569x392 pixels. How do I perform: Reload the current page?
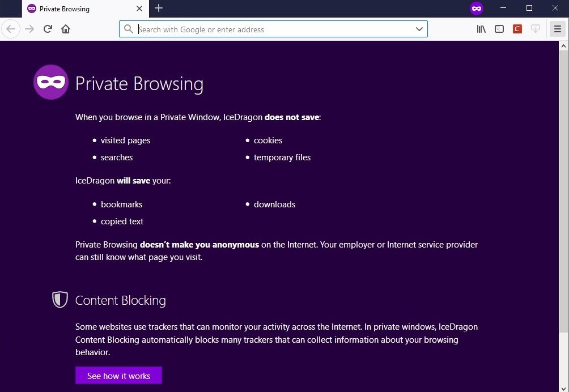tap(48, 29)
